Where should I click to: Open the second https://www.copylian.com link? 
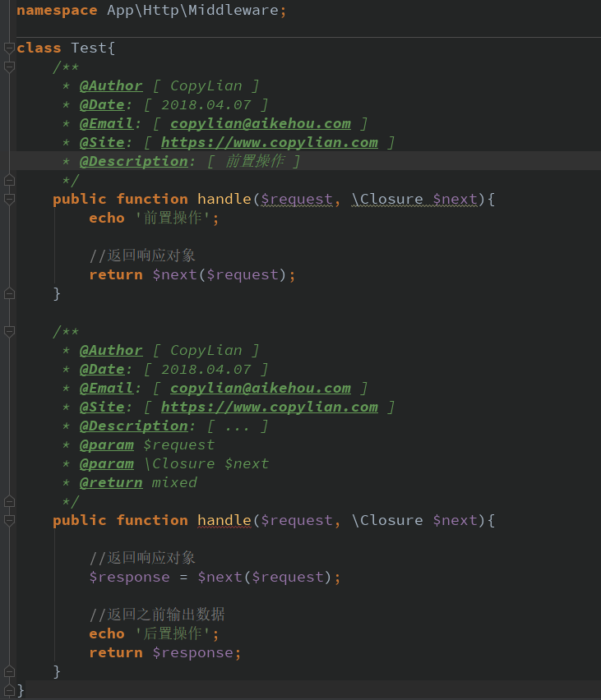[269, 407]
